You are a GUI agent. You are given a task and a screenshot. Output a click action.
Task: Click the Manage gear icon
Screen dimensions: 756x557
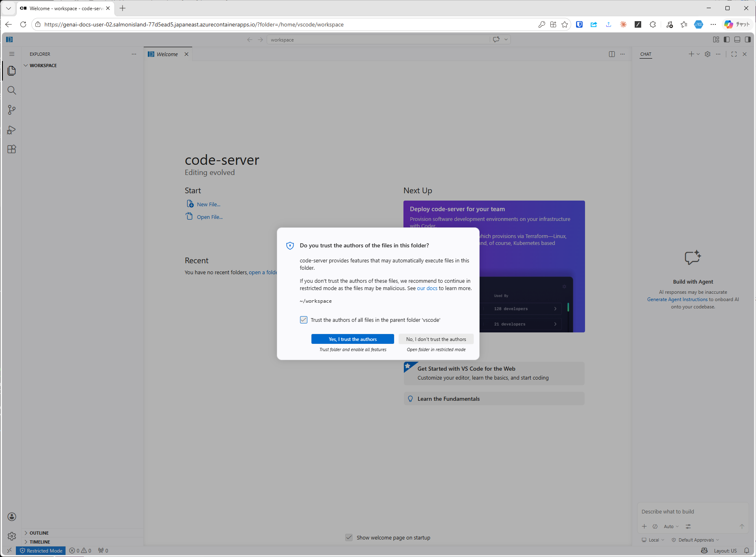pos(12,536)
